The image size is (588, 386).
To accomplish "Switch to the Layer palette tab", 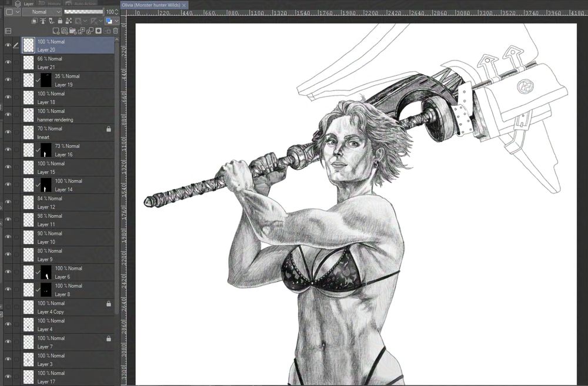I will 24,4.
